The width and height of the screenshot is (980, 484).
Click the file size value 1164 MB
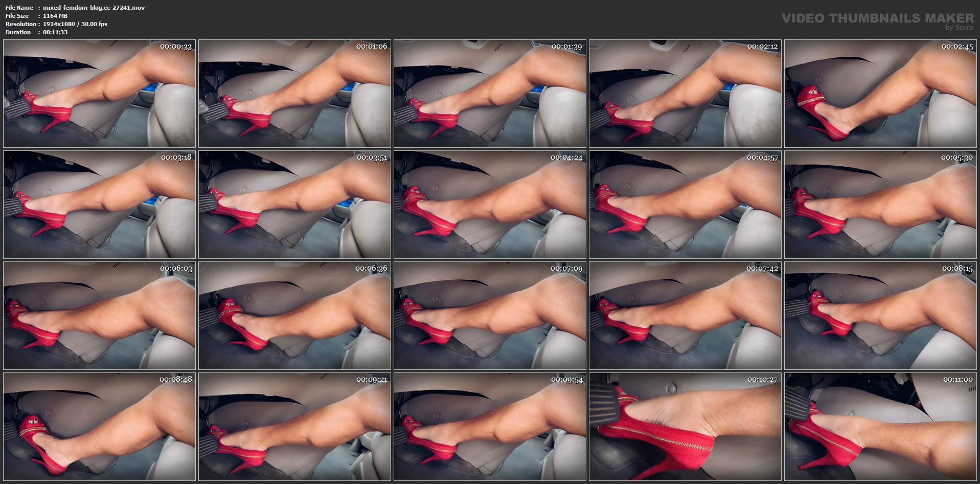coord(55,16)
